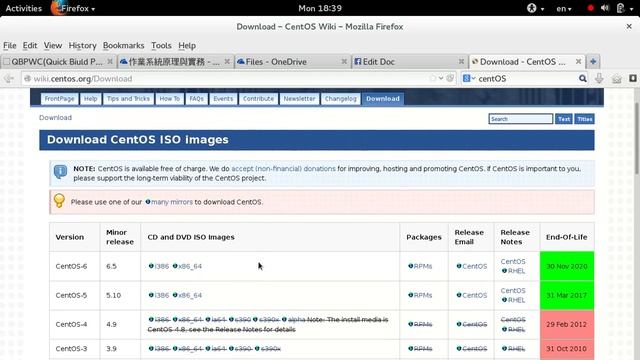Open the Tools menu
Viewport: 640px width, 360px height.
click(161, 46)
